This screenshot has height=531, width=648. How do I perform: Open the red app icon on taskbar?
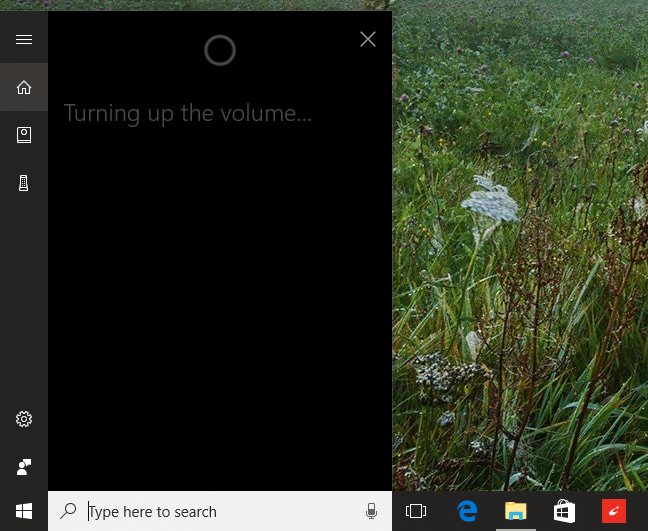[x=614, y=511]
